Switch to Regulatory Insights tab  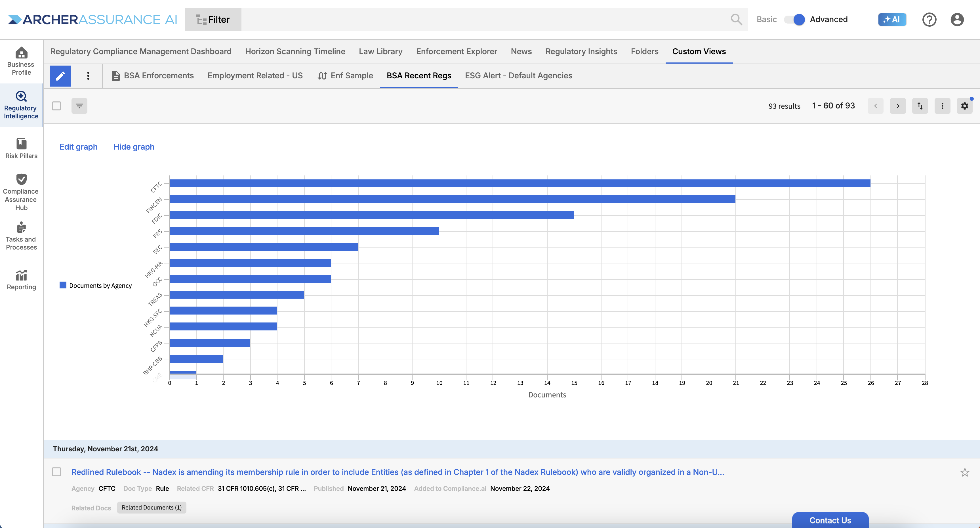coord(581,51)
